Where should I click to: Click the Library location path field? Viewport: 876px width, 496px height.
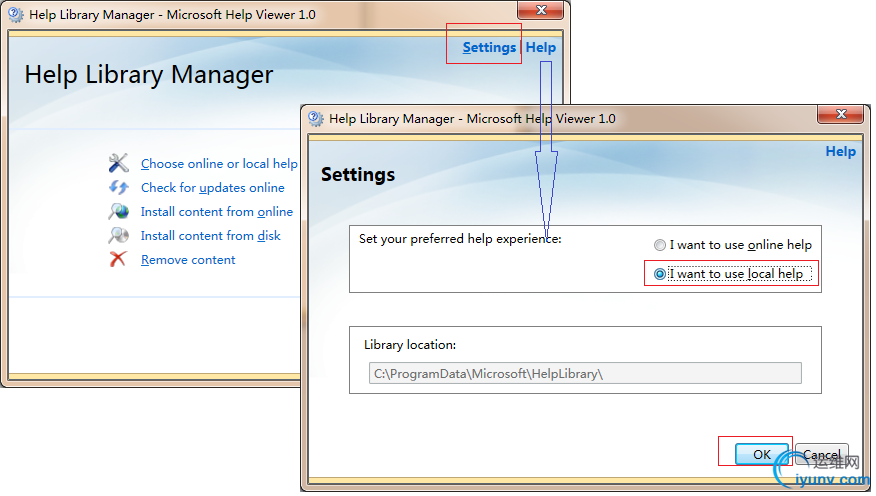point(585,373)
